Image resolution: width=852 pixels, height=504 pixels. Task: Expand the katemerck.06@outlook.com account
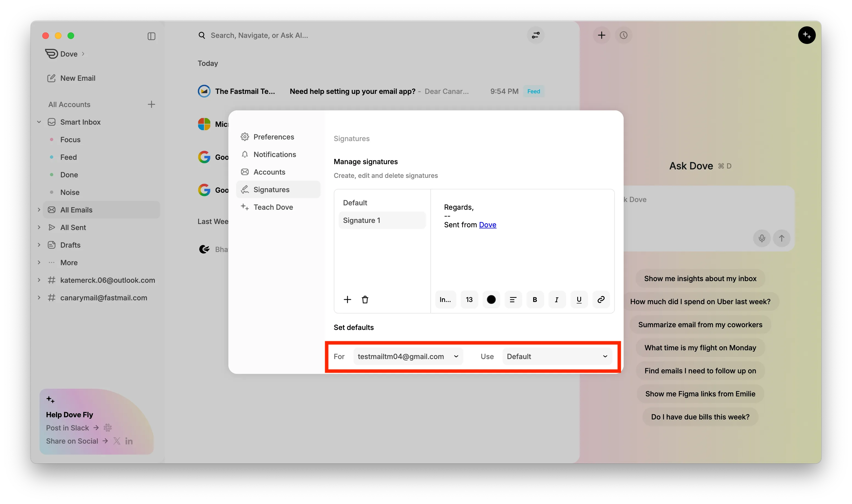tap(39, 280)
